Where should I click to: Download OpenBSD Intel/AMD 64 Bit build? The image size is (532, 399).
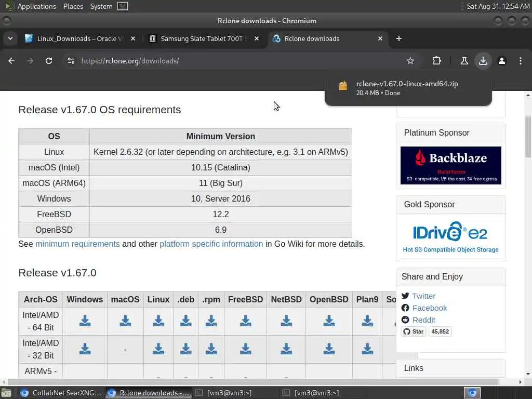[329, 321]
